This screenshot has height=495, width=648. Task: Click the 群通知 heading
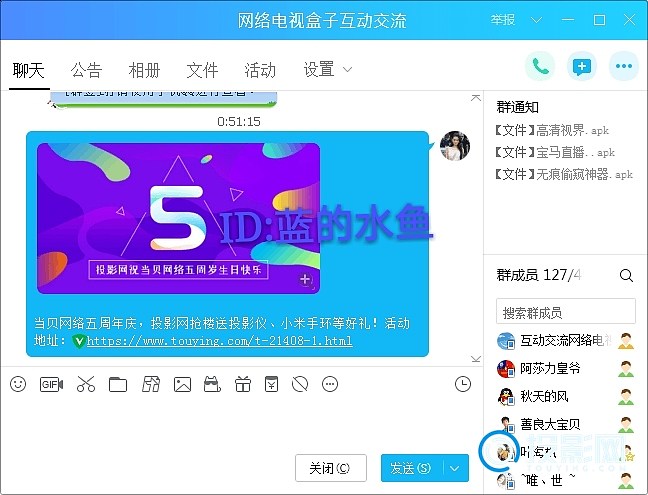point(517,107)
